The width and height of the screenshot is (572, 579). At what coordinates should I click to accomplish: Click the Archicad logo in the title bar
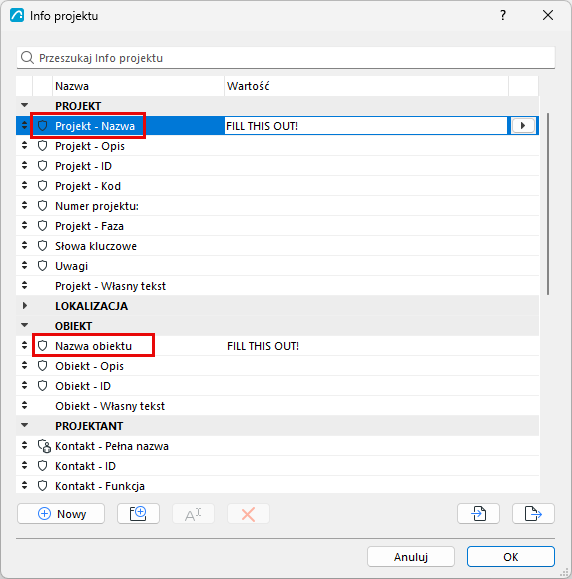(17, 16)
